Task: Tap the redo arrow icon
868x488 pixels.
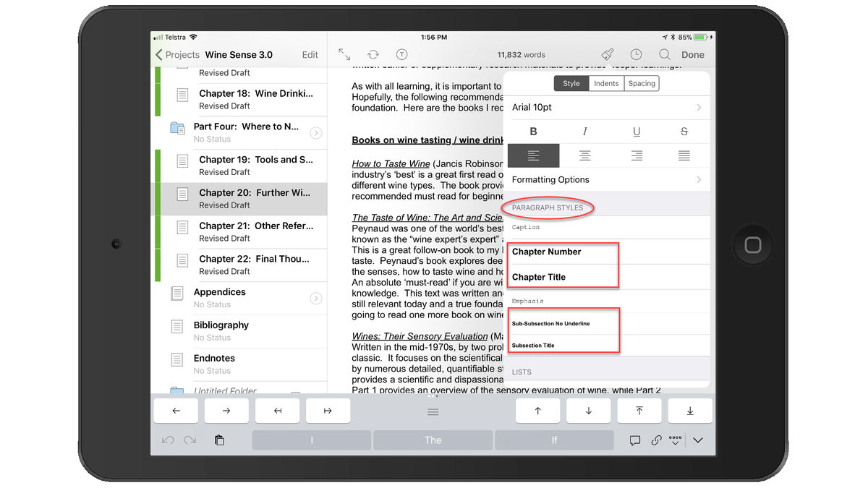Action: click(190, 440)
